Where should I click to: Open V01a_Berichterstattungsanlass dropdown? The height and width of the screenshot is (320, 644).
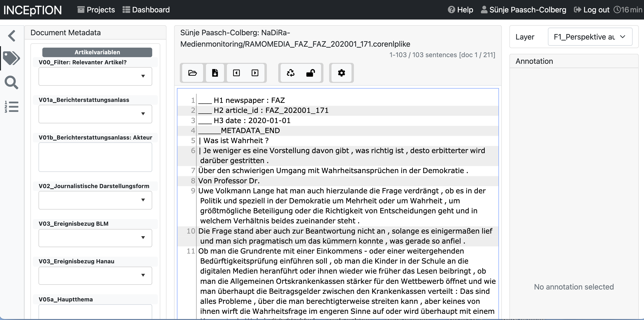click(x=95, y=114)
